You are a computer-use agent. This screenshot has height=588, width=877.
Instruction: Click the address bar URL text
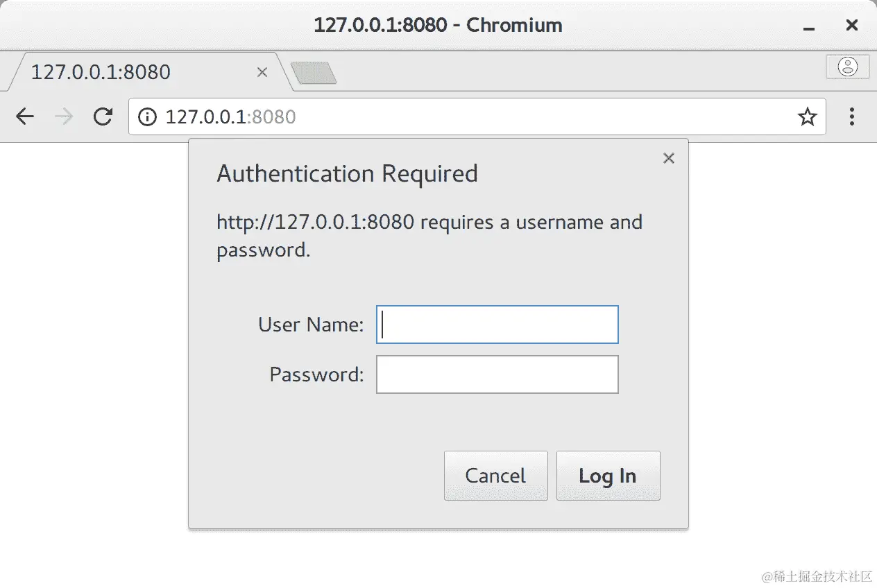[x=231, y=116]
